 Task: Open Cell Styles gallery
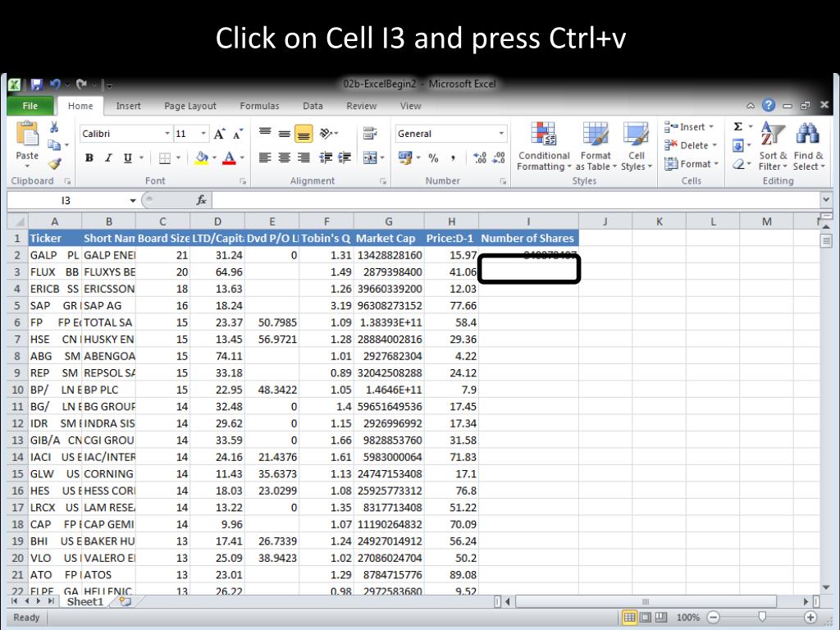637,146
